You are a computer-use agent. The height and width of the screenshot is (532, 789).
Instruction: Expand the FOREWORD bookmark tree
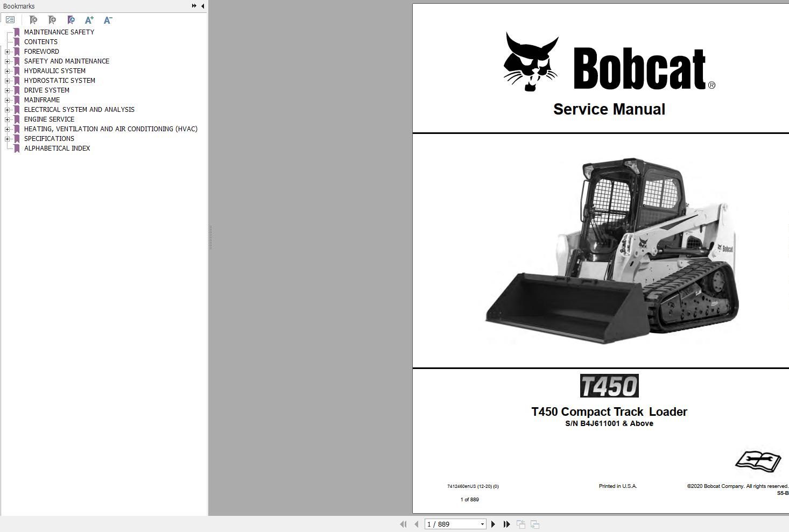6,51
